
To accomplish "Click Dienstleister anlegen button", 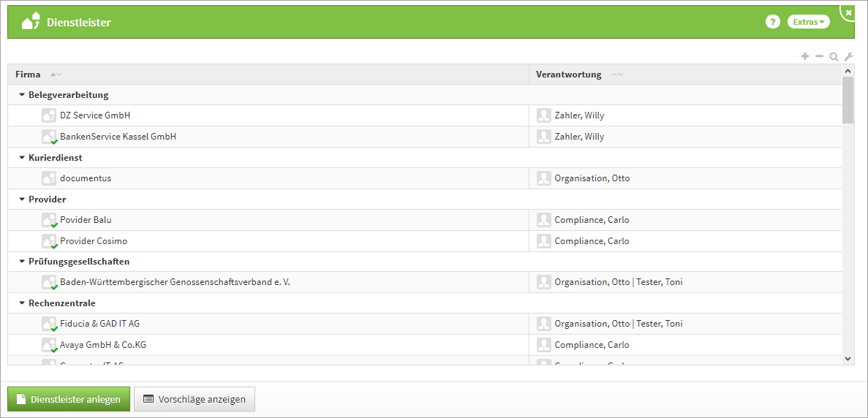I will pos(69,399).
